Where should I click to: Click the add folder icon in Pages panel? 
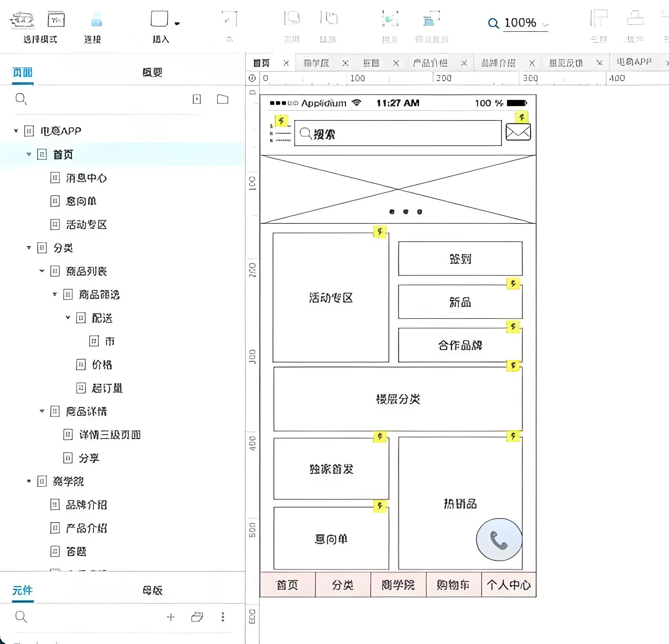[x=223, y=99]
